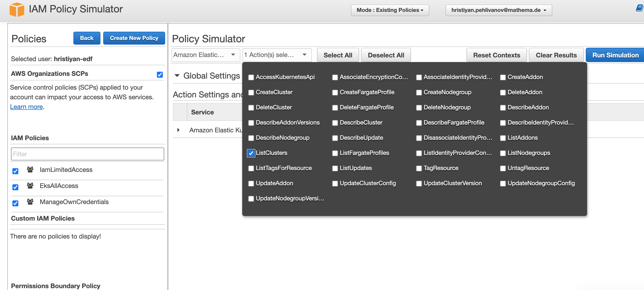Click the group icon beside EksAllAccess
Screen dimensions: 644x290
(30, 186)
